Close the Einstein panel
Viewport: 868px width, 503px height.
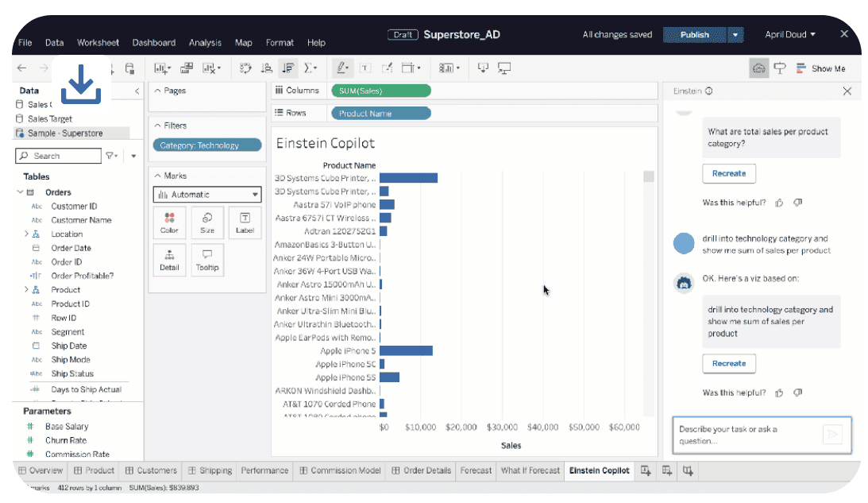coord(847,91)
